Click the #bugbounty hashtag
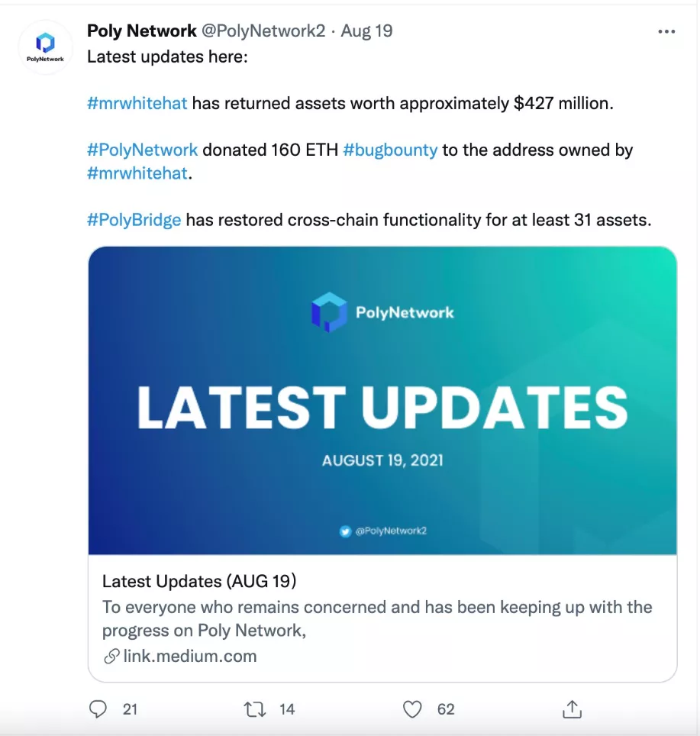 (390, 150)
